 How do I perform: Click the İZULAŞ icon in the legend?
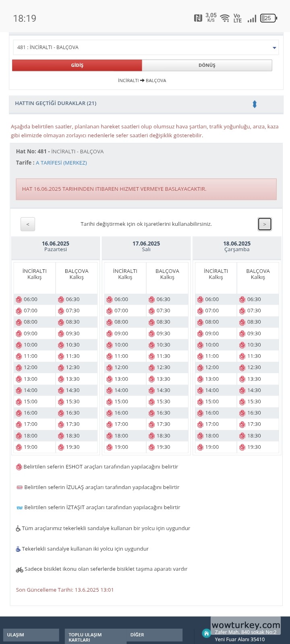pyautogui.click(x=19, y=487)
